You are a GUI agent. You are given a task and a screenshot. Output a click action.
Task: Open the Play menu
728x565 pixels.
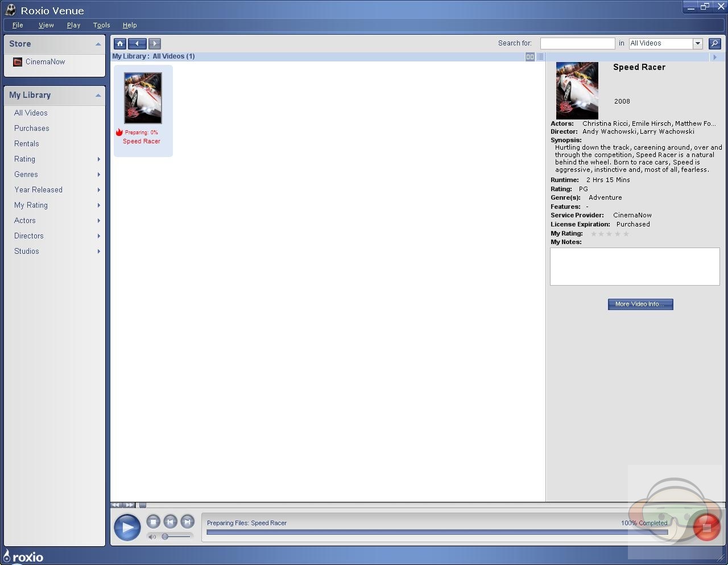point(73,25)
